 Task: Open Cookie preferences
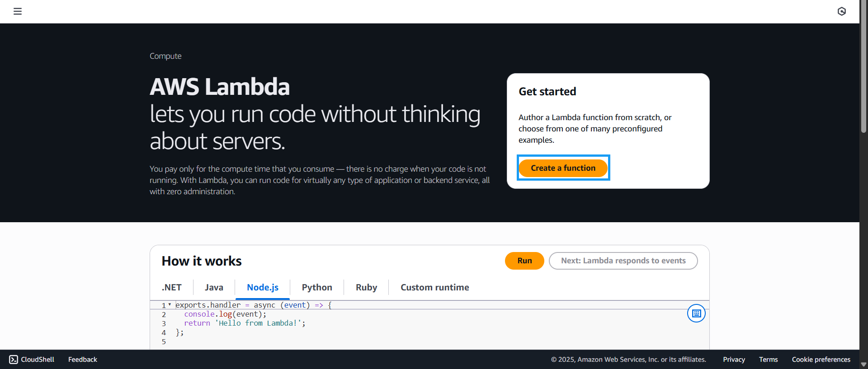[x=821, y=360]
